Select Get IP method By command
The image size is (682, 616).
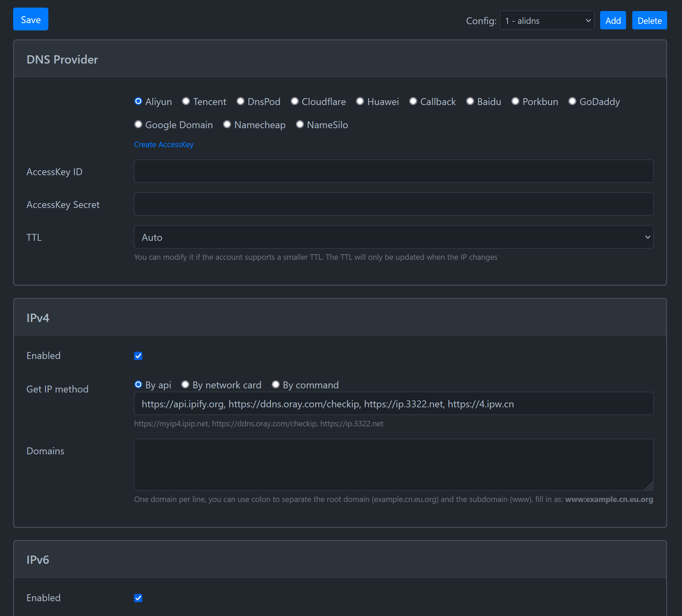[x=276, y=384]
